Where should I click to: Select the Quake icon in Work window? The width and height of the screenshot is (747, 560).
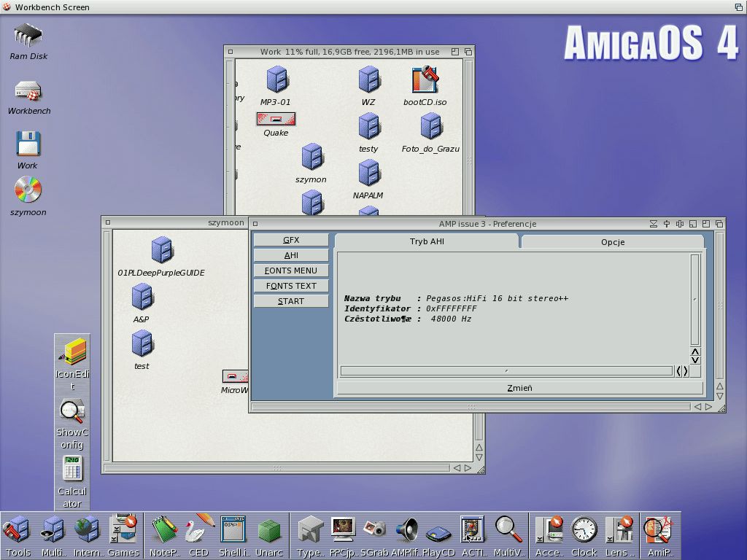276,124
